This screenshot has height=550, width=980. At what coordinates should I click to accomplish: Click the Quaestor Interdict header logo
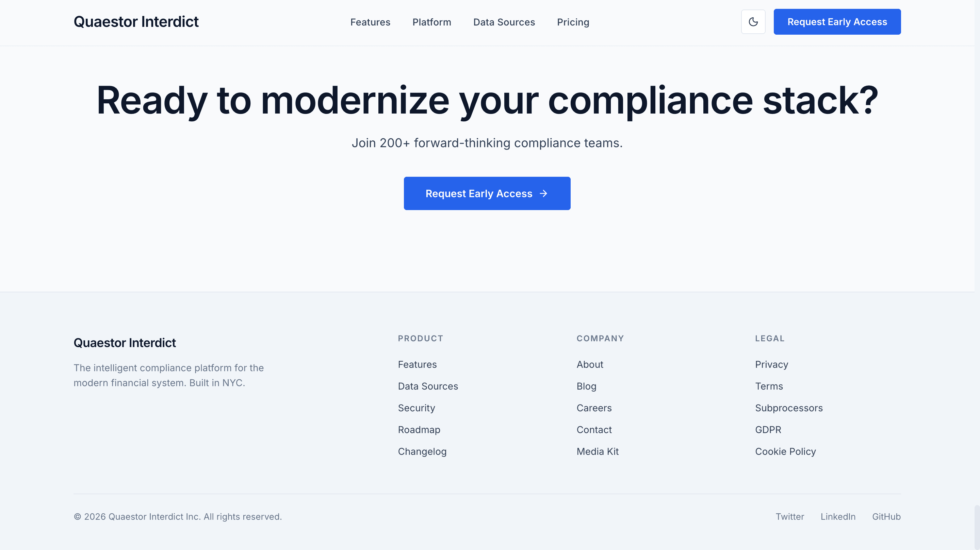click(136, 22)
